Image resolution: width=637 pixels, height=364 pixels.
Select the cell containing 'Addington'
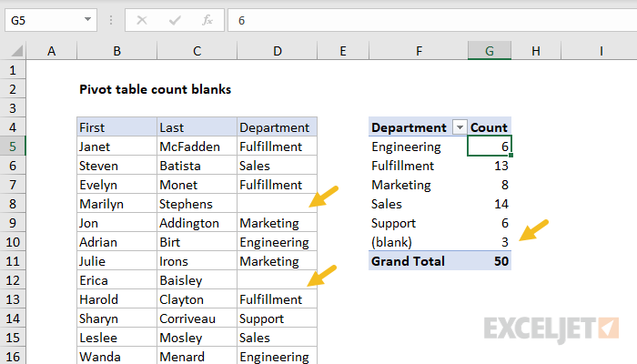tap(197, 223)
